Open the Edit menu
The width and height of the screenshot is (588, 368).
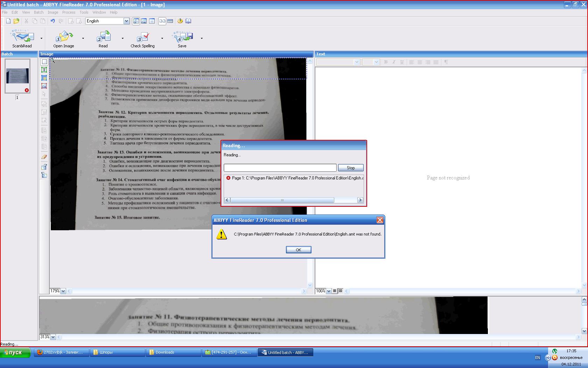(x=15, y=12)
